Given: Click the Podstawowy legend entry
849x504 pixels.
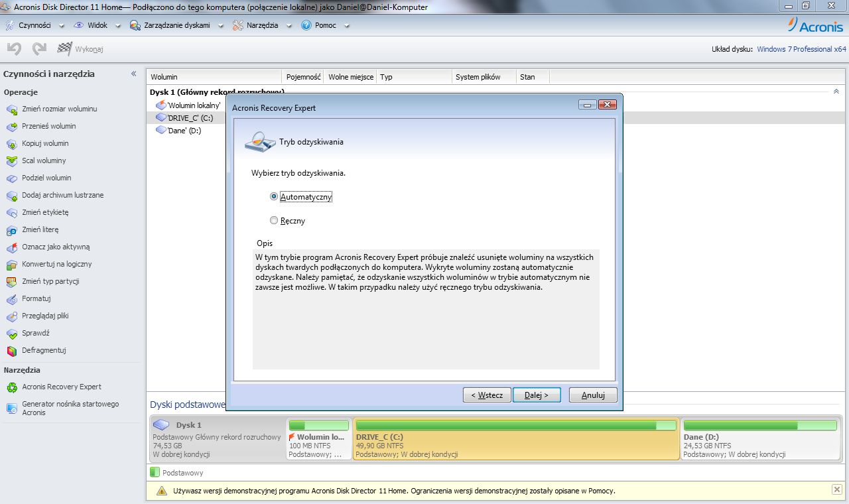Looking at the screenshot, I should pyautogui.click(x=177, y=473).
